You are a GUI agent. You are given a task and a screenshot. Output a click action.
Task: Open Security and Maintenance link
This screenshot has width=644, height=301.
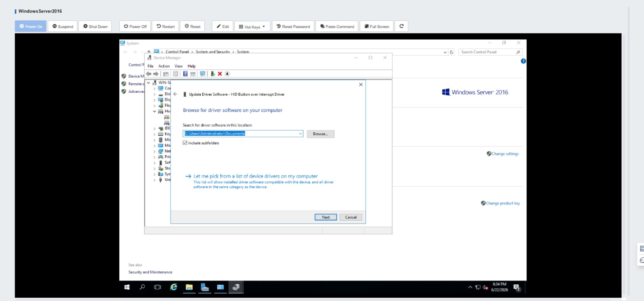click(x=150, y=272)
